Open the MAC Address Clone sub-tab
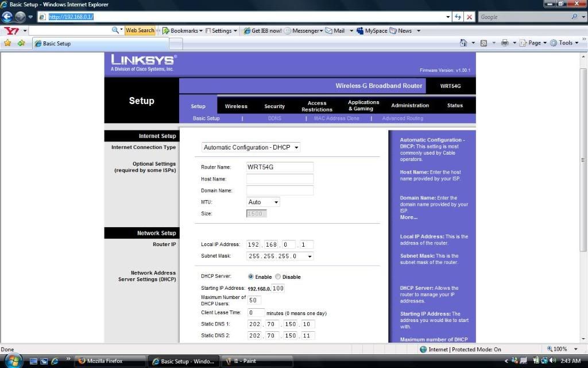Viewport: 588px width, 368px height. [x=336, y=118]
